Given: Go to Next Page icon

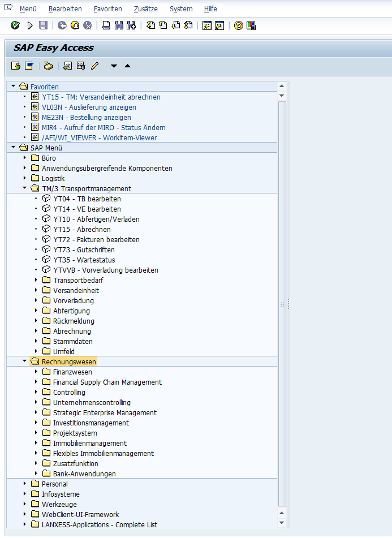Looking at the screenshot, I should pyautogui.click(x=175, y=25).
